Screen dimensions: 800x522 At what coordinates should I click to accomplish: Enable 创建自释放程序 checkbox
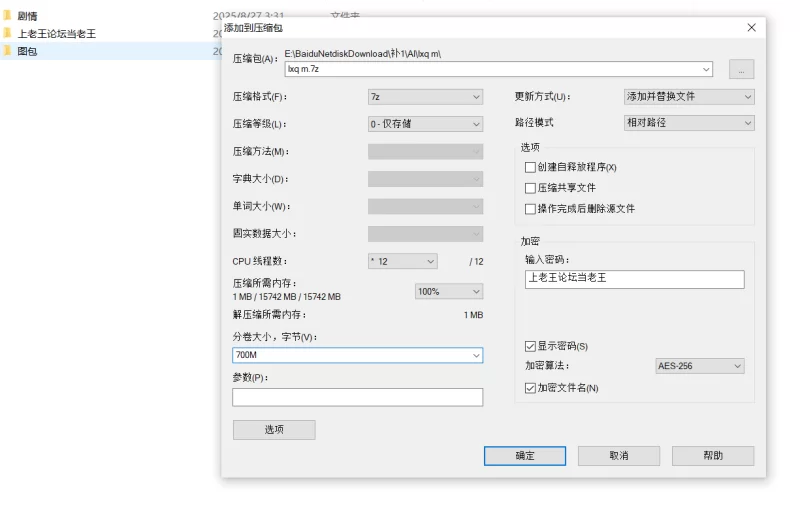coord(530,167)
